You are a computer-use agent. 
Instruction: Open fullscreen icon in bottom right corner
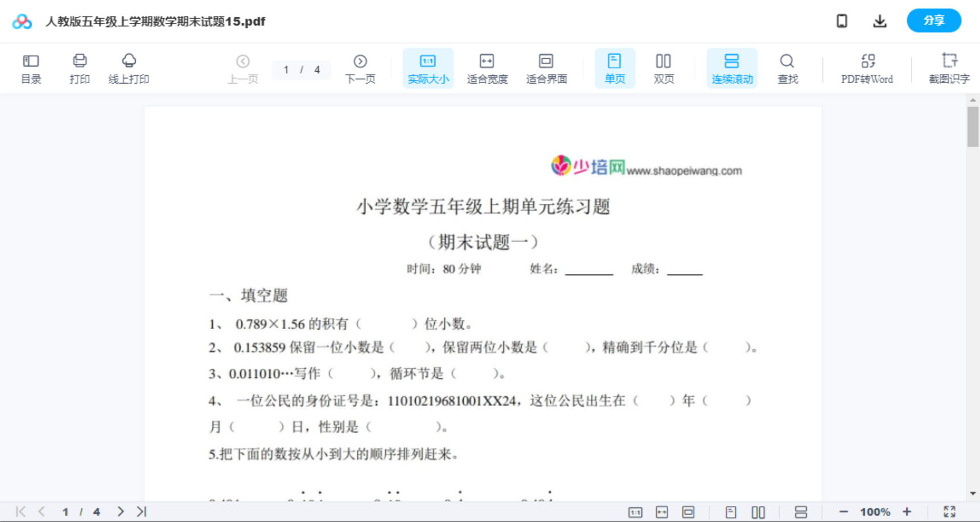[x=949, y=511]
